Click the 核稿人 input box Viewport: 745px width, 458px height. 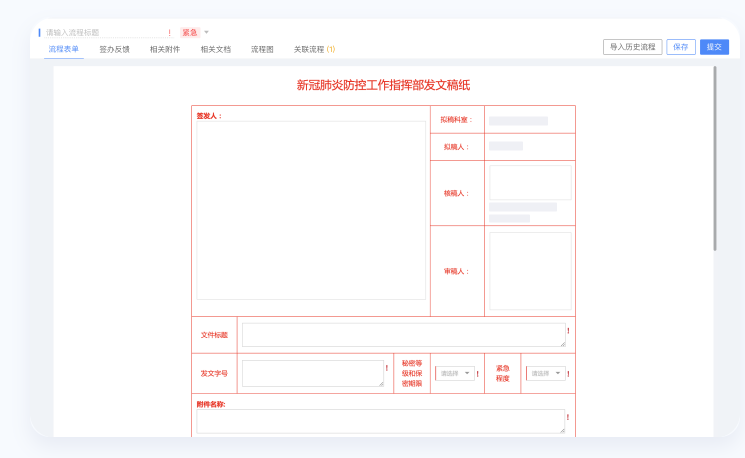[x=530, y=182]
